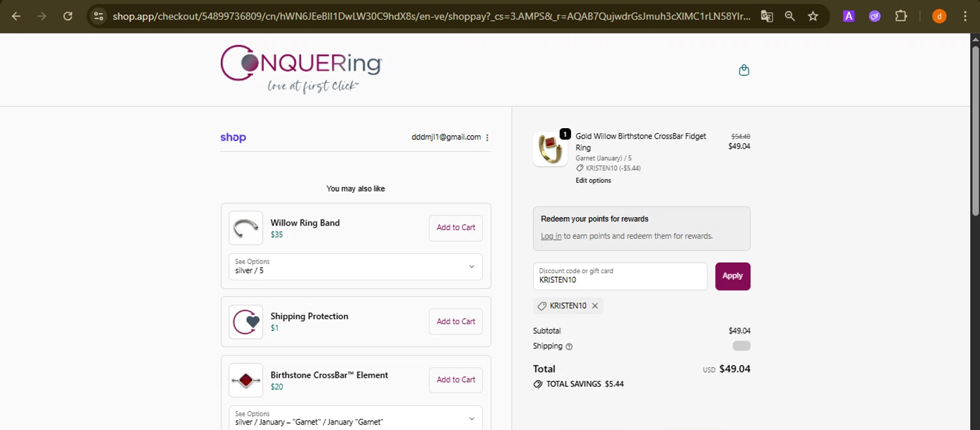Click the dddmjl1@gmail.com email text
The height and width of the screenshot is (430, 980).
click(x=446, y=137)
